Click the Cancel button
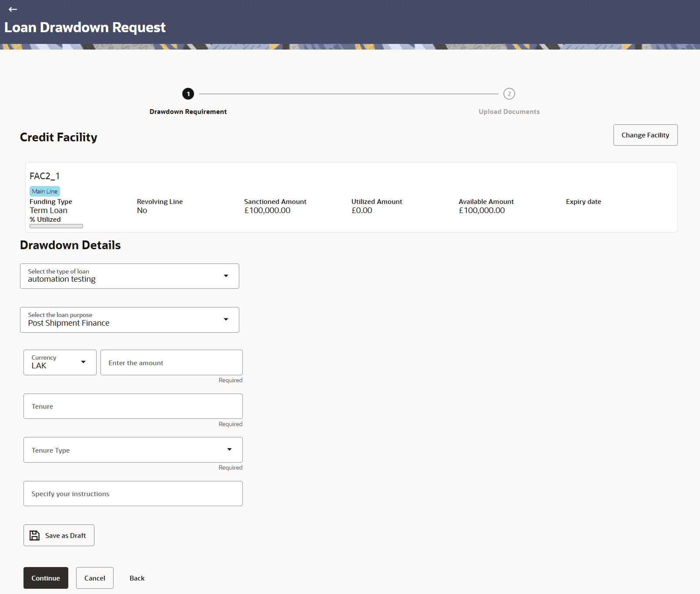The image size is (700, 594). point(95,578)
